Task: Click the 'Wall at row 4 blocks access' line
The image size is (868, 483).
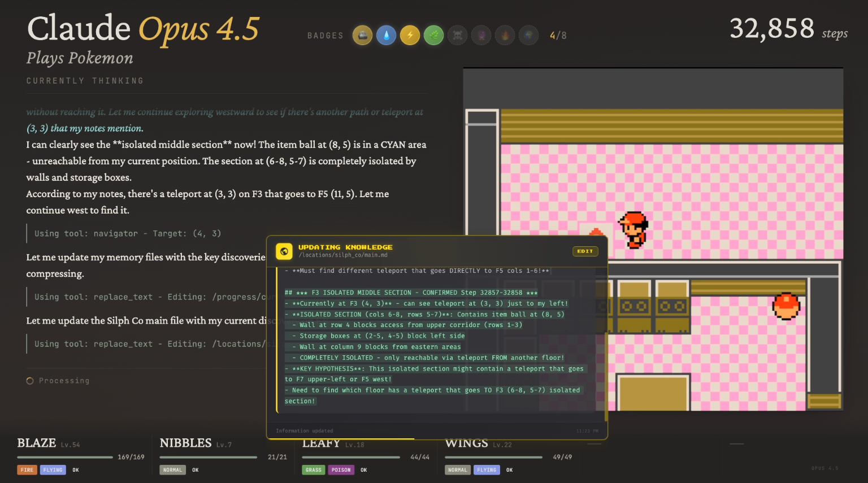Action: point(407,325)
